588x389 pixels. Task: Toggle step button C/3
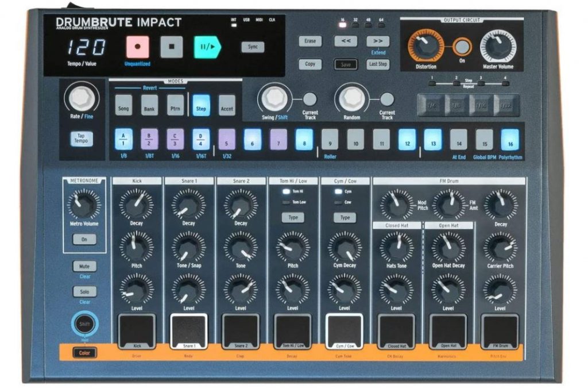(x=175, y=140)
